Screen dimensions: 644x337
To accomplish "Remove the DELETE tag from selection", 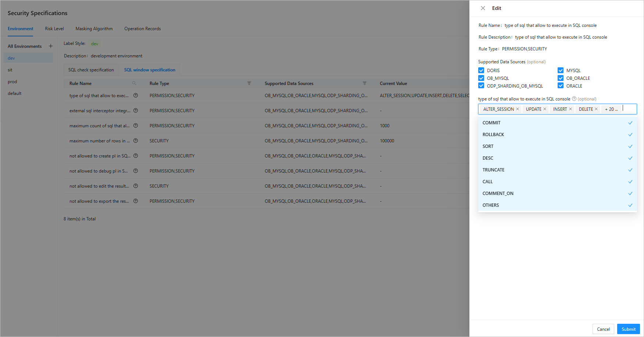I will point(596,109).
